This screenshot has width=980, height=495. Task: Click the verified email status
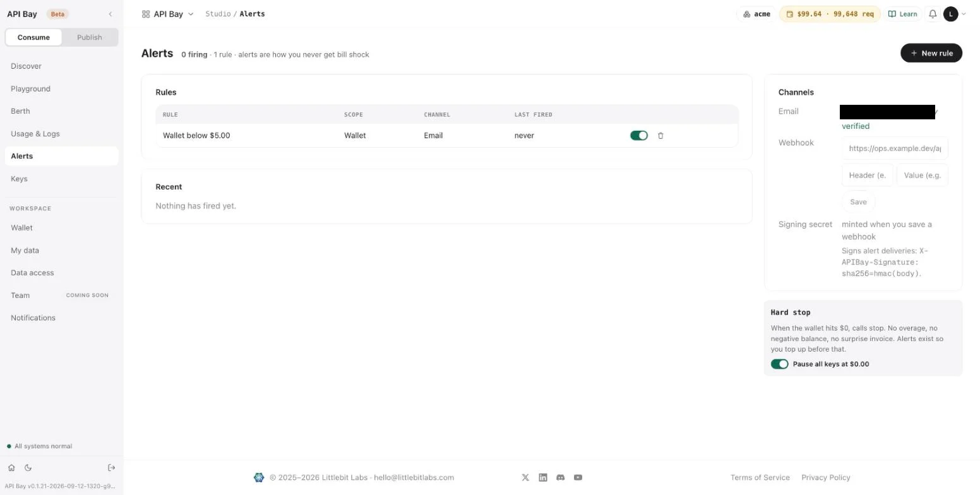(x=856, y=126)
